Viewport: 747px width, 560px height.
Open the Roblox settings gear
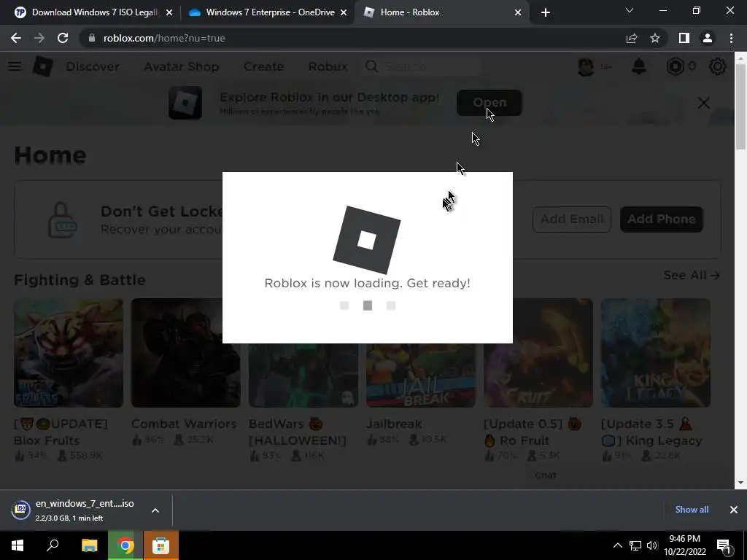[x=718, y=66]
